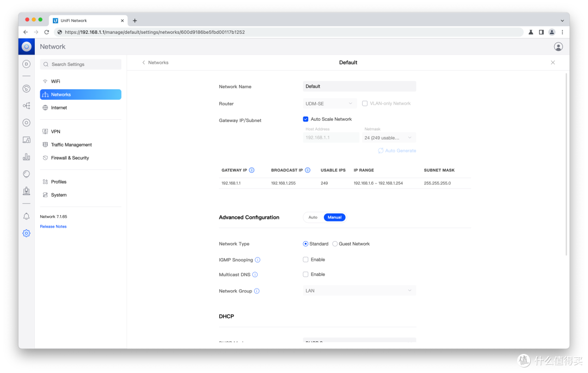Click the user account icon top right
The height and width of the screenshot is (373, 588).
point(558,47)
